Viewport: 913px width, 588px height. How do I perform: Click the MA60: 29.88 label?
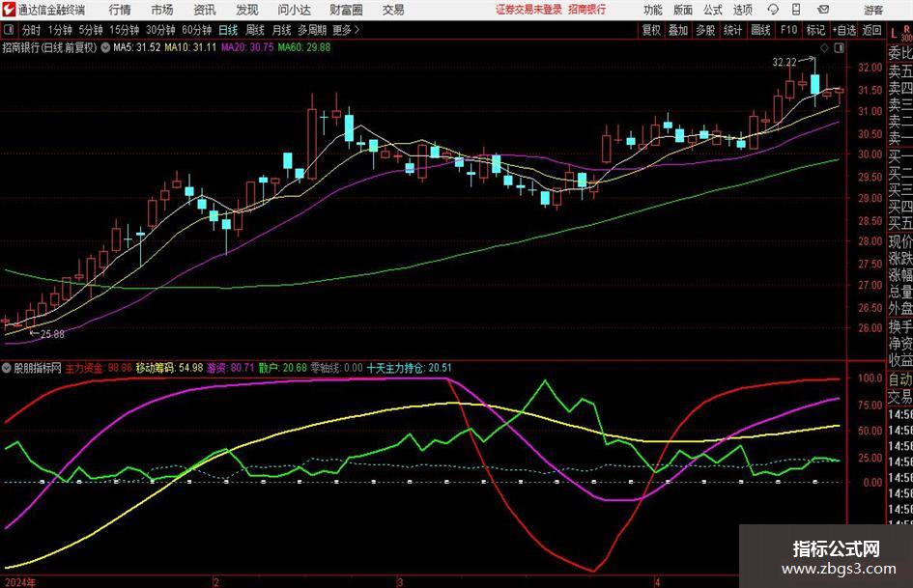coord(304,47)
